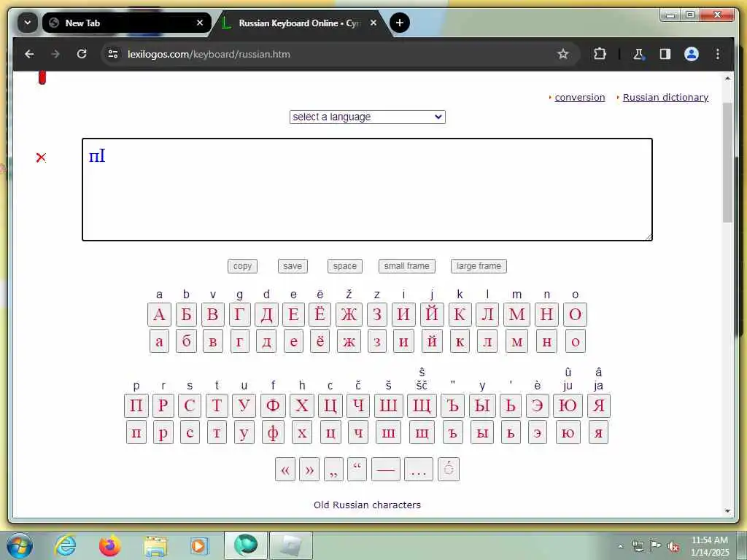Screen dimensions: 747x560
Task: Insert the ellipsis … key
Action: [x=419, y=470]
